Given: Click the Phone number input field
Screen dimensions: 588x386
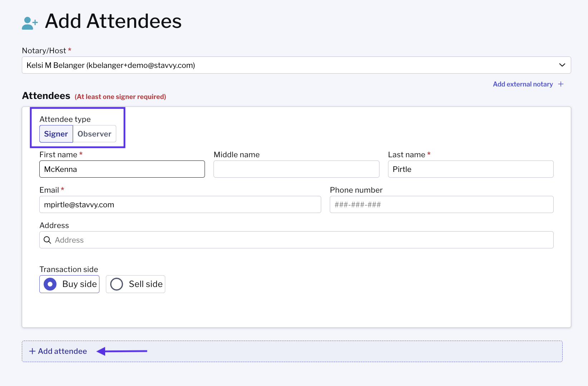Looking at the screenshot, I should point(441,204).
